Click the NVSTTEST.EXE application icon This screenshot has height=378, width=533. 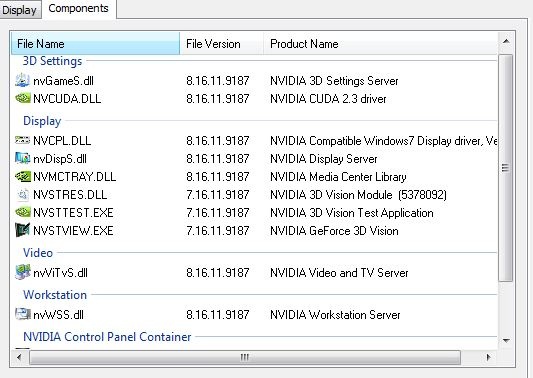point(22,212)
